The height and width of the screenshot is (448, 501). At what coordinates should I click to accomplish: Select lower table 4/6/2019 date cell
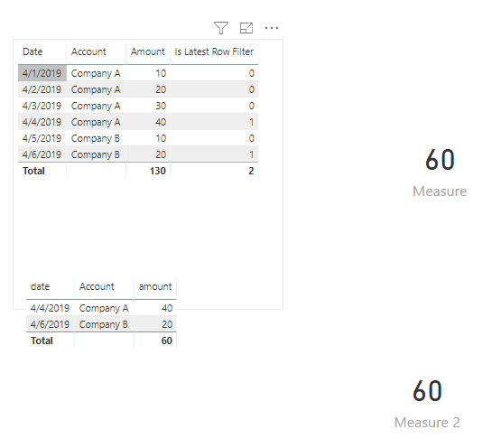click(x=50, y=324)
